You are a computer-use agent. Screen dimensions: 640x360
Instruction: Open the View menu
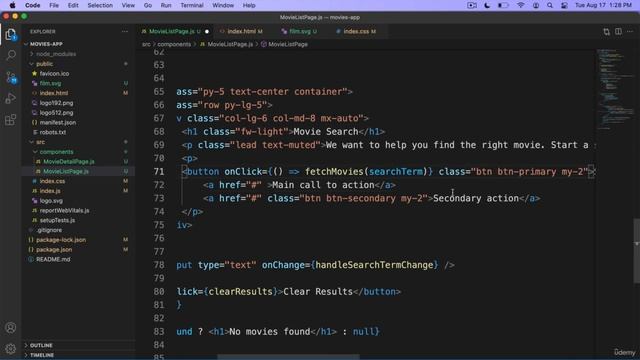coord(128,5)
